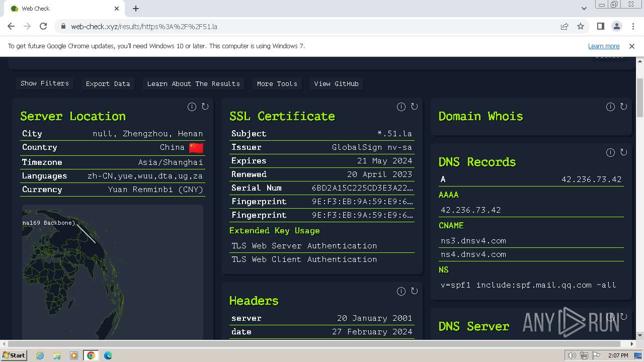The height and width of the screenshot is (362, 644).
Task: Open Learn About The Results
Action: (x=193, y=84)
